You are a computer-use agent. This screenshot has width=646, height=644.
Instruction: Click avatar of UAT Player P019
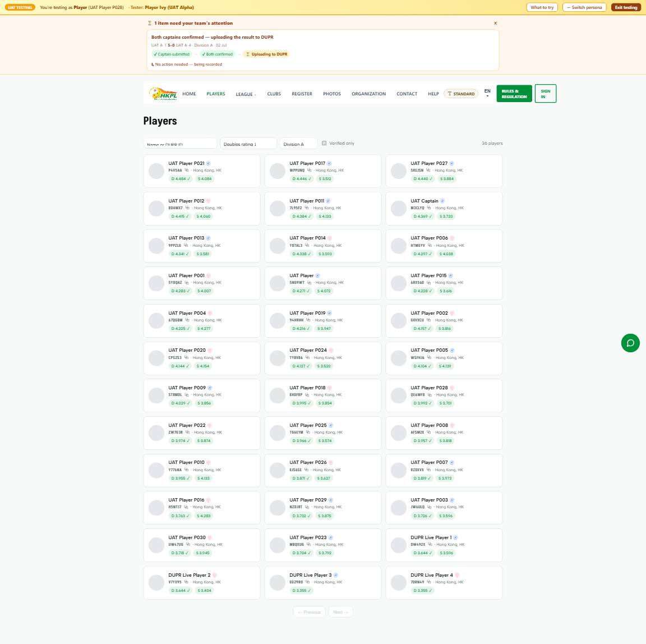278,320
